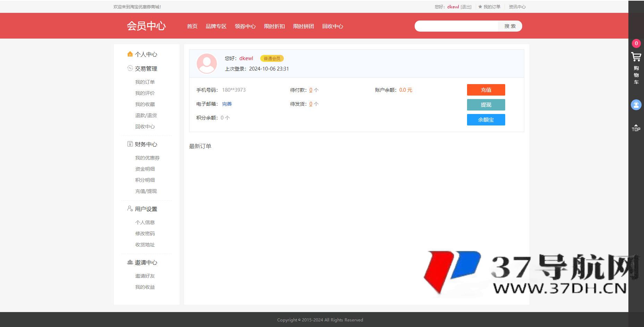Select the 个人中心 home icon
The image size is (644, 327).
[130, 54]
